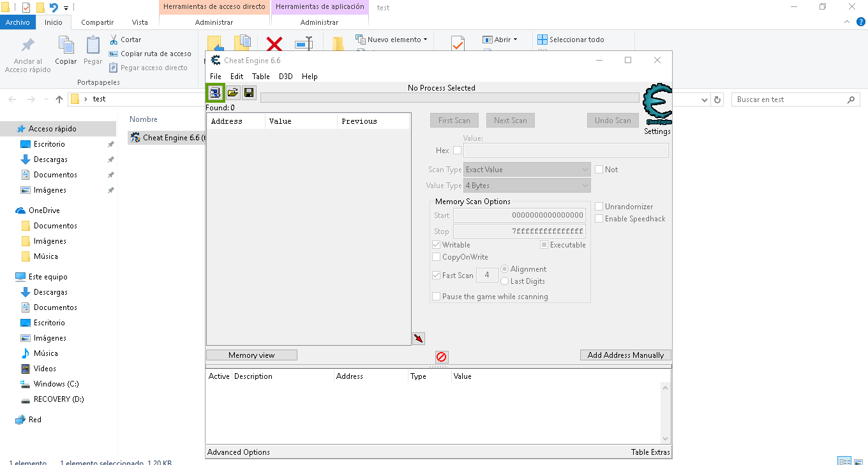Click Explorer's forward arrow
868x465 pixels.
point(31,100)
